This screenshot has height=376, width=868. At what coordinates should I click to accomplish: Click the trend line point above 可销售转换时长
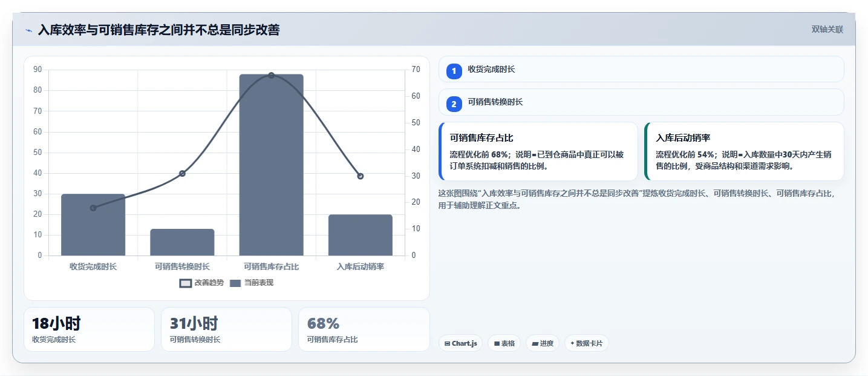(182, 174)
